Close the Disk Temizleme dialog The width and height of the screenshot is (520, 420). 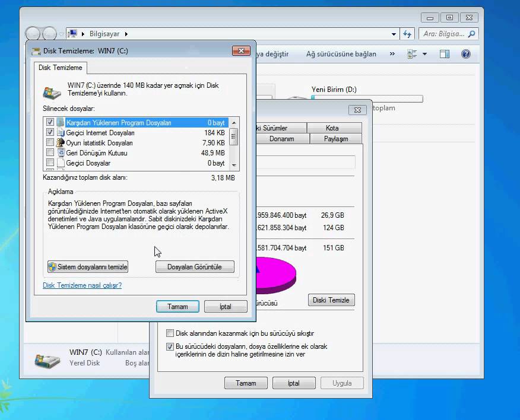(x=241, y=50)
